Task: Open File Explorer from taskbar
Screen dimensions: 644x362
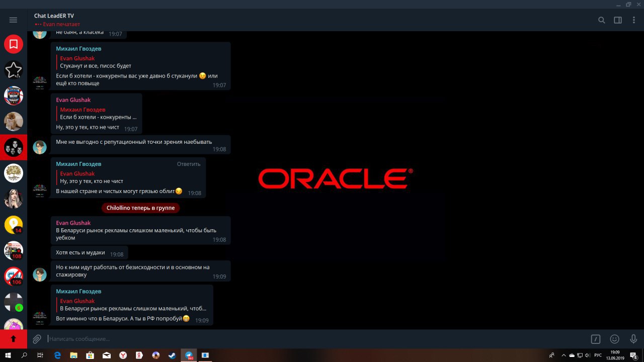Action: [74, 355]
